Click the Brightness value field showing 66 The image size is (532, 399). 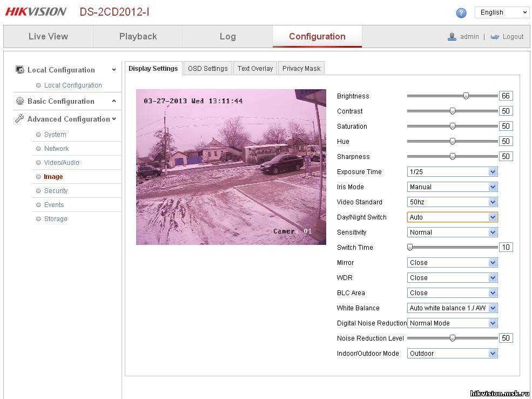506,96
